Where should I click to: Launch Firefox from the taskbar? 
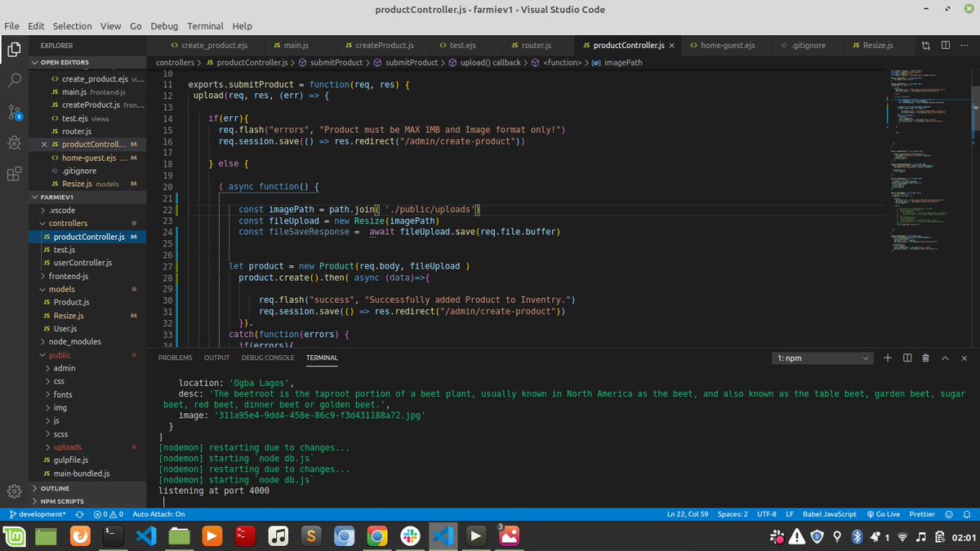(80, 536)
